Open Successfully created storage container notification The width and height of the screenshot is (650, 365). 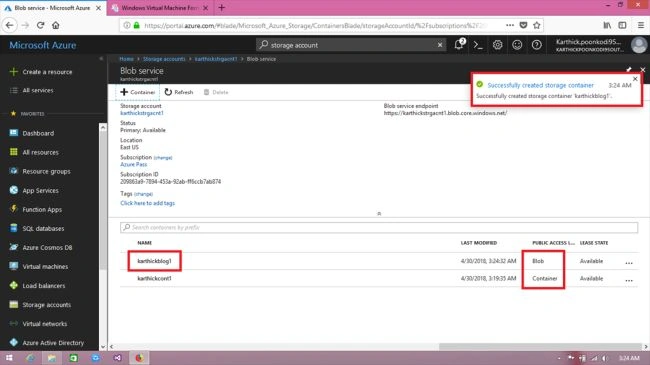pyautogui.click(x=541, y=85)
